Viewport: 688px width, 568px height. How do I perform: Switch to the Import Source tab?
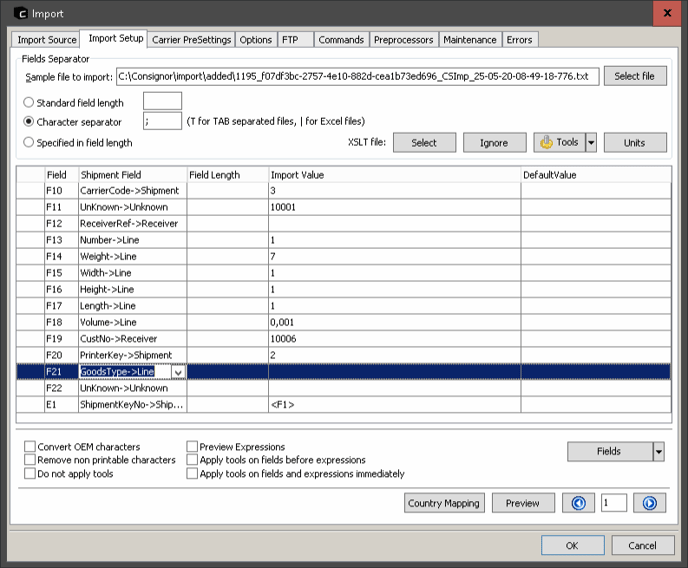pos(46,39)
